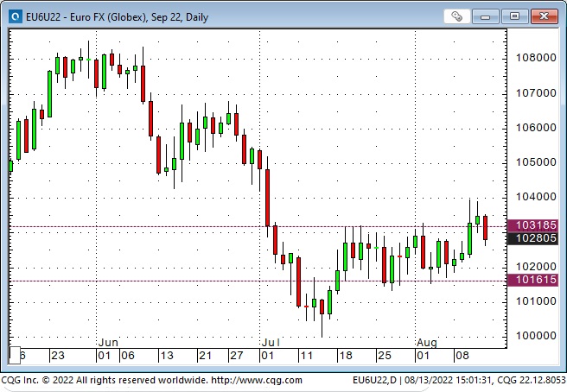Click the 18 date label on time axis
Image resolution: width=567 pixels, height=392 pixels.
(346, 356)
